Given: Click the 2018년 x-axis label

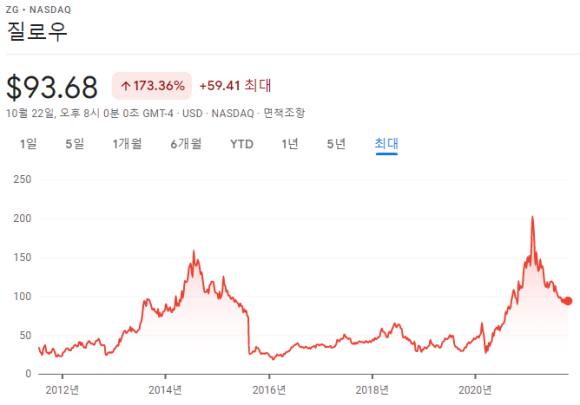Looking at the screenshot, I should tap(372, 390).
